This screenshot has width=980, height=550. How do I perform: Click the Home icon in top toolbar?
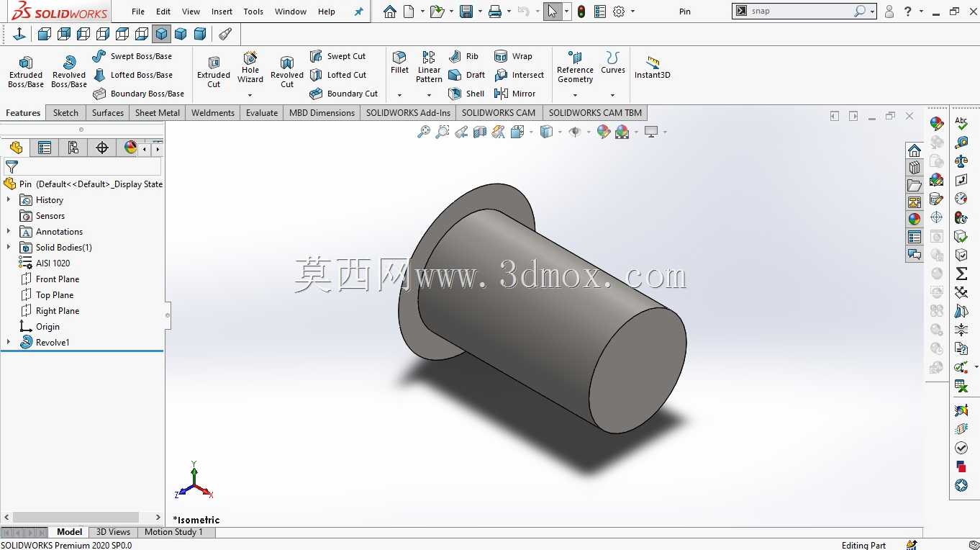pyautogui.click(x=389, y=12)
